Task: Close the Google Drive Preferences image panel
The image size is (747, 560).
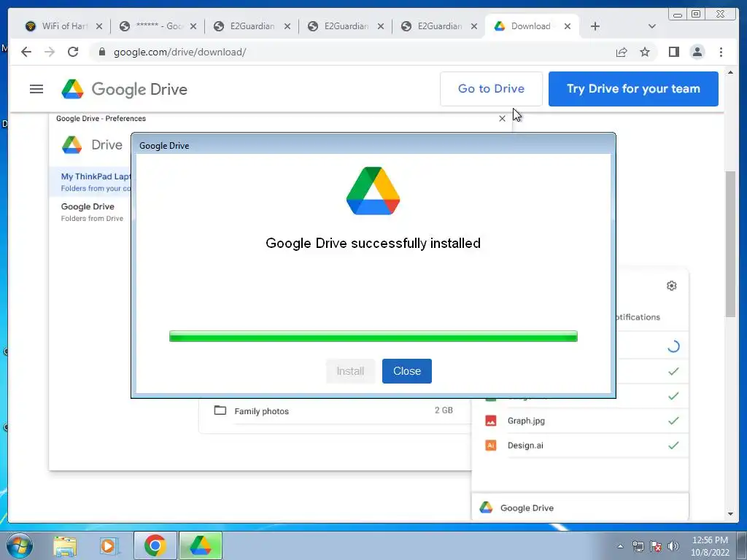Action: pos(502,119)
